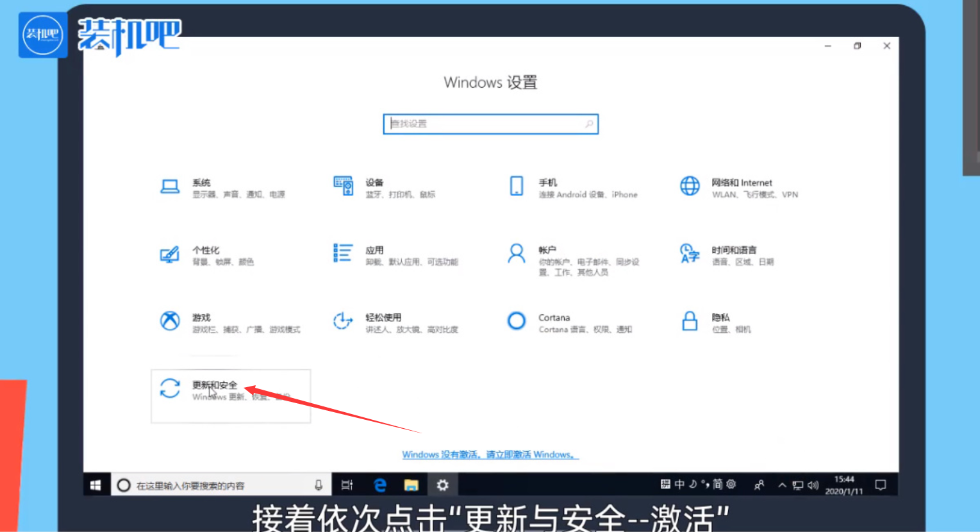Open the IME settings gear in tray
Image resolution: width=980 pixels, height=532 pixels.
coord(731,485)
